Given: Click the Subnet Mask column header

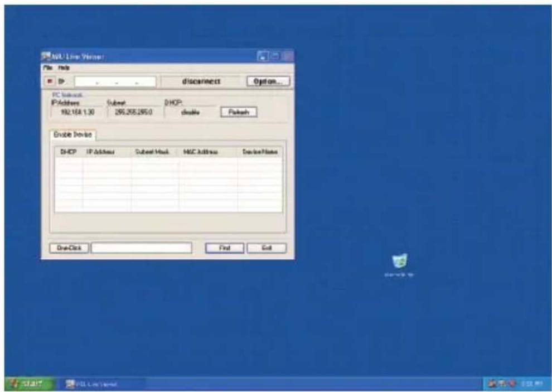Looking at the screenshot, I should (x=155, y=152).
